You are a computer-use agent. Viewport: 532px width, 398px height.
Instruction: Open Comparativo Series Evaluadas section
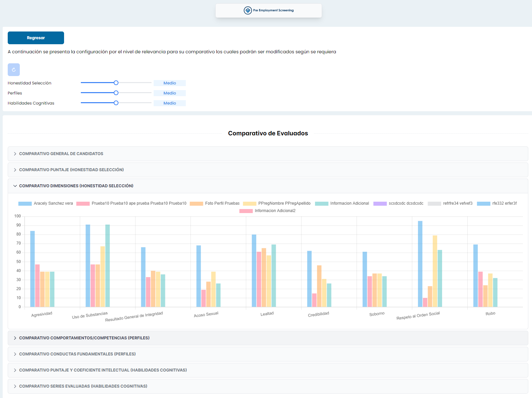point(83,386)
